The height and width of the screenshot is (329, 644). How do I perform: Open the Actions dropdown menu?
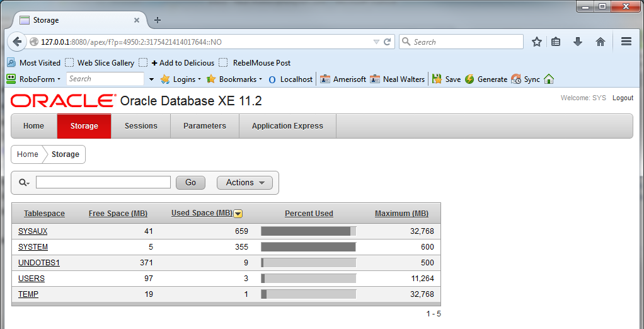(x=244, y=183)
